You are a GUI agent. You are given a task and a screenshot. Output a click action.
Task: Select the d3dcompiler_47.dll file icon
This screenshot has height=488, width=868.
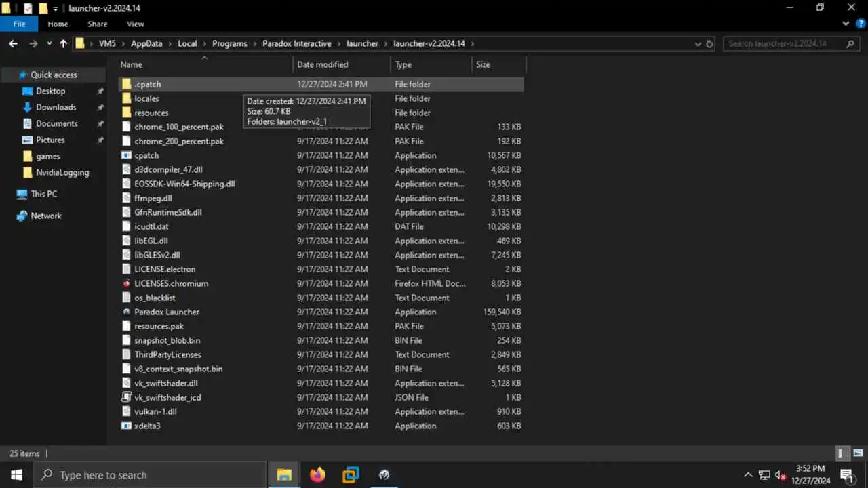pyautogui.click(x=127, y=169)
